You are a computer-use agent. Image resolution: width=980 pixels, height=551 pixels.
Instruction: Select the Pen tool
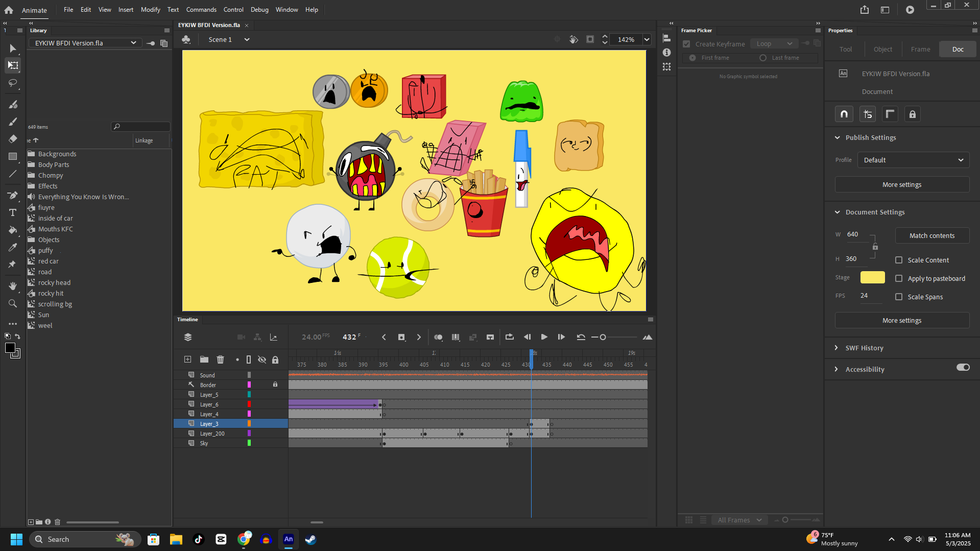click(13, 196)
